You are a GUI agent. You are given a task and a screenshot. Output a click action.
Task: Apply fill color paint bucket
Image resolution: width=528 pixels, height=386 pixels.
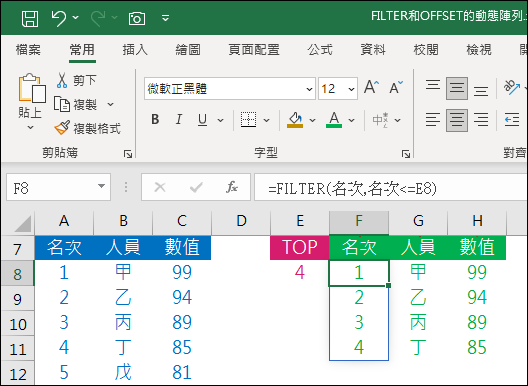point(295,120)
